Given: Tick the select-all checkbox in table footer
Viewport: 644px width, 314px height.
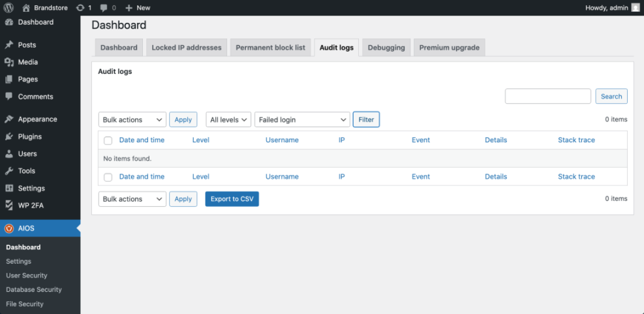Looking at the screenshot, I should click(x=108, y=177).
